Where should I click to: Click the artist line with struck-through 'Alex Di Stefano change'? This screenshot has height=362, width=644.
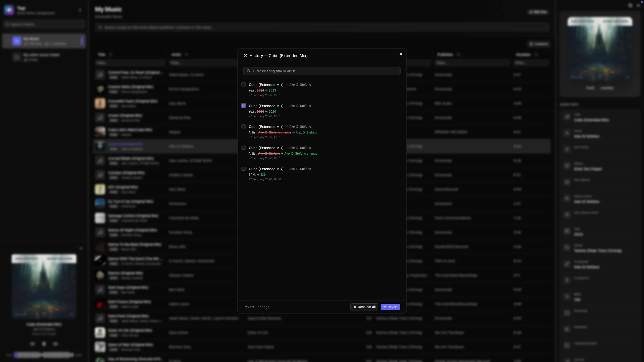(x=283, y=132)
